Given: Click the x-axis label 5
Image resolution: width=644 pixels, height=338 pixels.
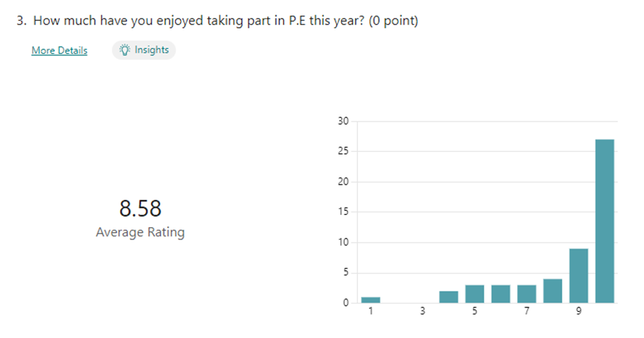Looking at the screenshot, I should pyautogui.click(x=475, y=312).
